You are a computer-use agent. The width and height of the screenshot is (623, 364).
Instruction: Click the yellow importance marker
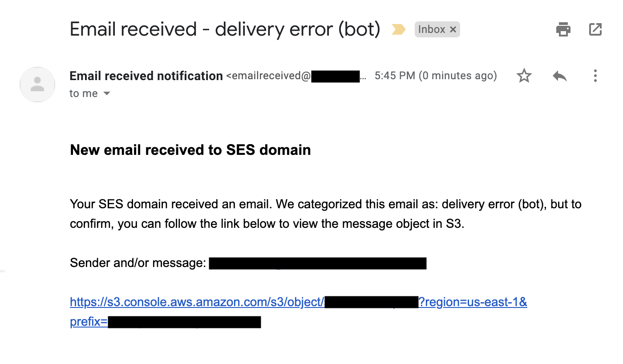(x=399, y=29)
